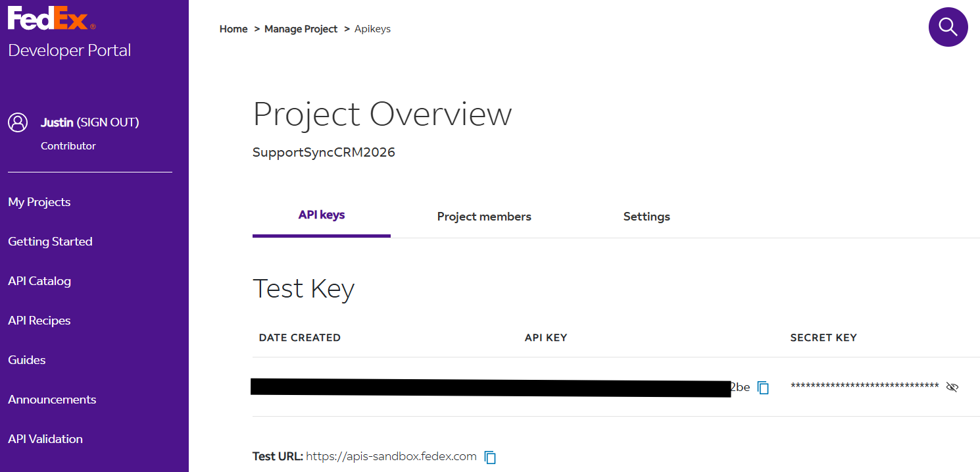Reveal the hidden secret key

click(952, 387)
